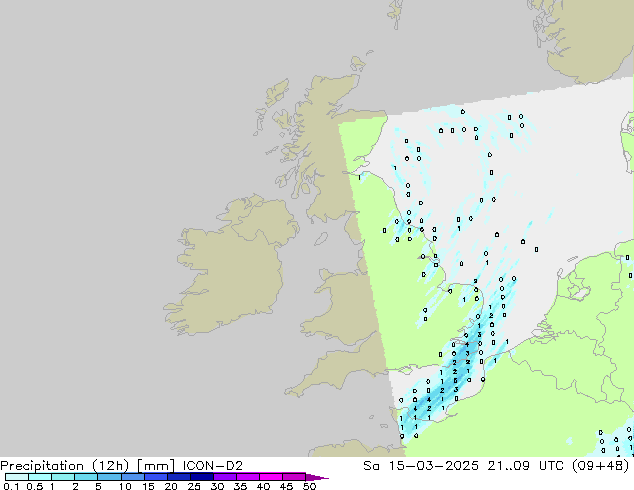Viewport: 634px width, 490px height.
Task: Select the 15–20 mm legend swatch
Action: [x=156, y=477]
